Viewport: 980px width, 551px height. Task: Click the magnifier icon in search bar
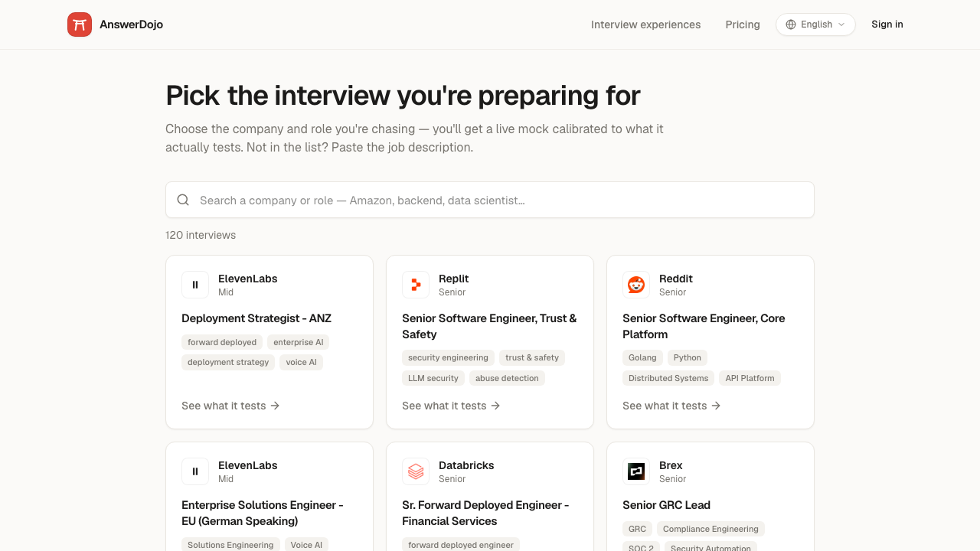click(183, 200)
